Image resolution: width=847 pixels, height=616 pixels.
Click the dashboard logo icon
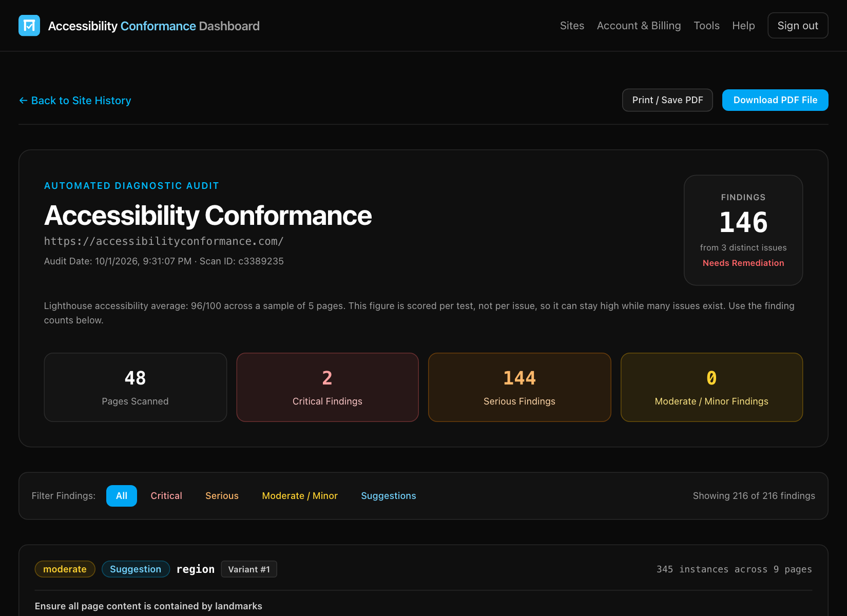pyautogui.click(x=29, y=26)
